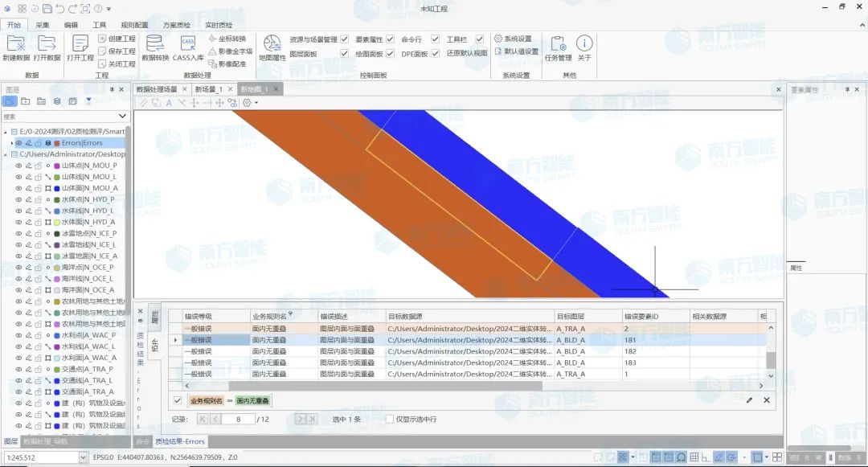Toggle 资源与场景管理 checkbox
This screenshot has width=868, height=467.
coord(344,39)
